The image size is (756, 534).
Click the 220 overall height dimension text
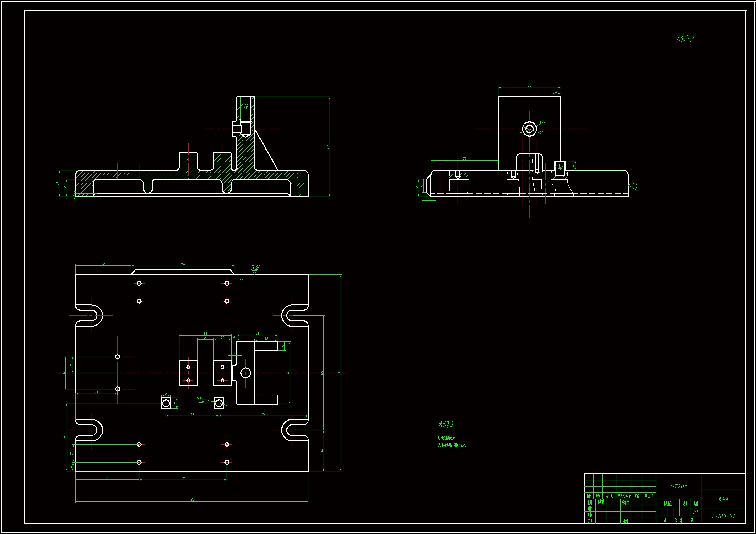point(340,372)
